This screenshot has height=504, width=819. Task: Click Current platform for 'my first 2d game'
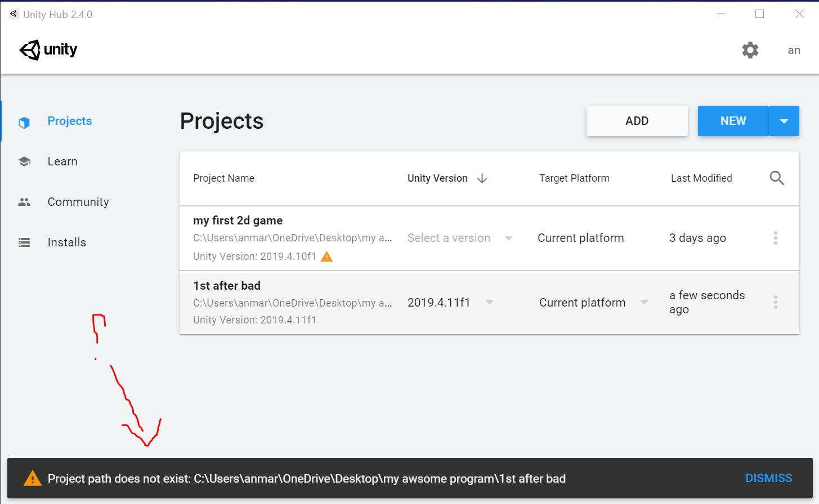click(581, 238)
